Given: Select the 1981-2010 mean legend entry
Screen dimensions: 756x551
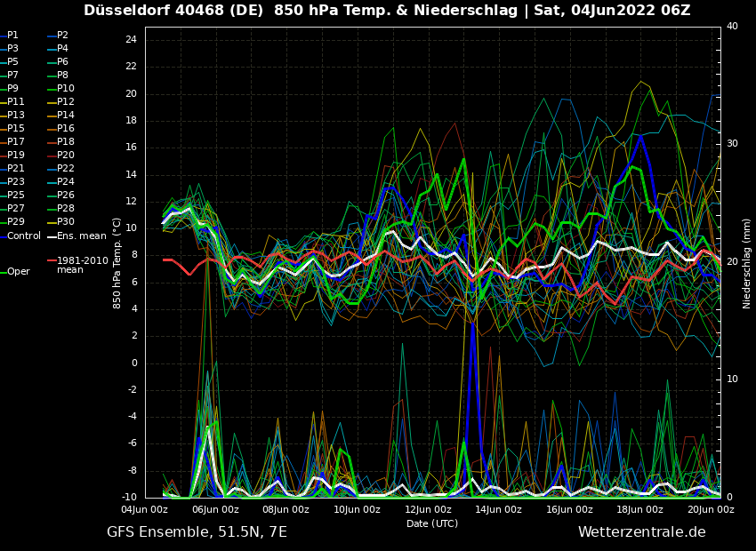Looking at the screenshot, I should pos(82,265).
